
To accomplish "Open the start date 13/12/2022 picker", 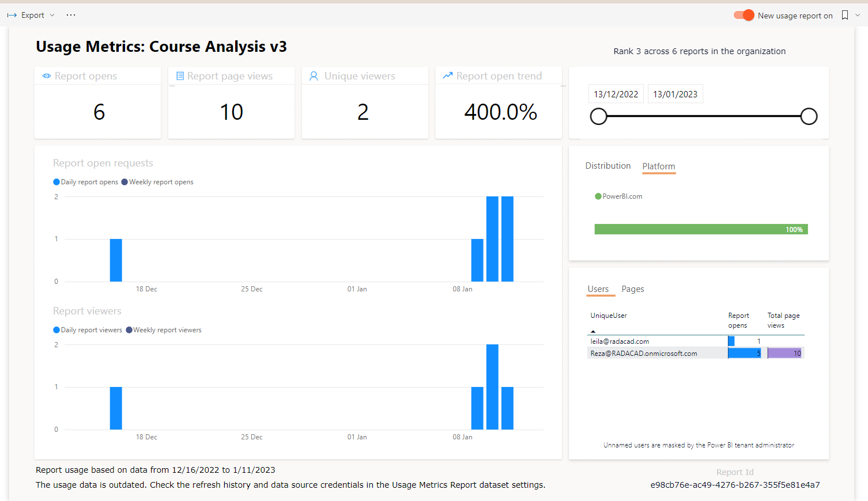I will [616, 94].
